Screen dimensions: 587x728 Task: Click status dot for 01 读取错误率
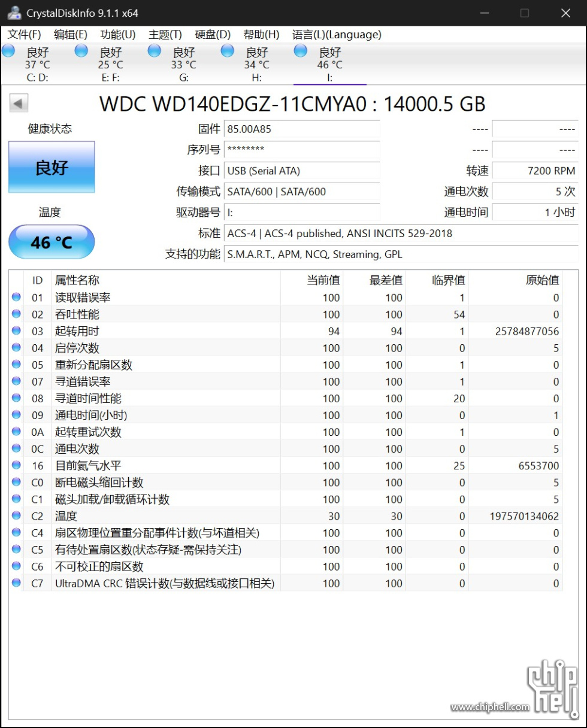click(16, 297)
